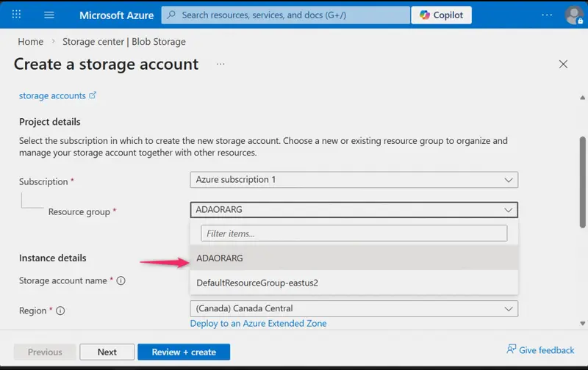Click the search magnifier icon
The width and height of the screenshot is (588, 370).
coord(171,15)
